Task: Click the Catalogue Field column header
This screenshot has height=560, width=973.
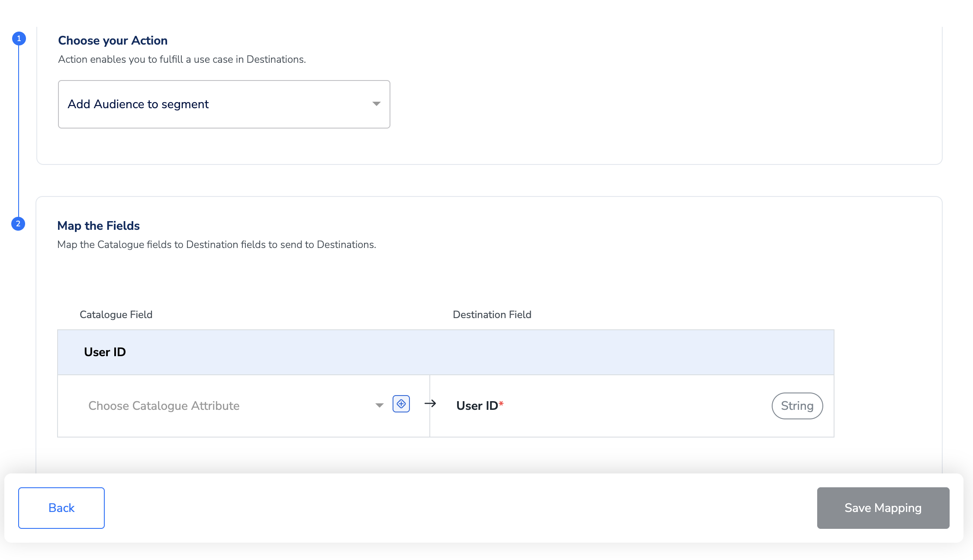Action: [116, 315]
